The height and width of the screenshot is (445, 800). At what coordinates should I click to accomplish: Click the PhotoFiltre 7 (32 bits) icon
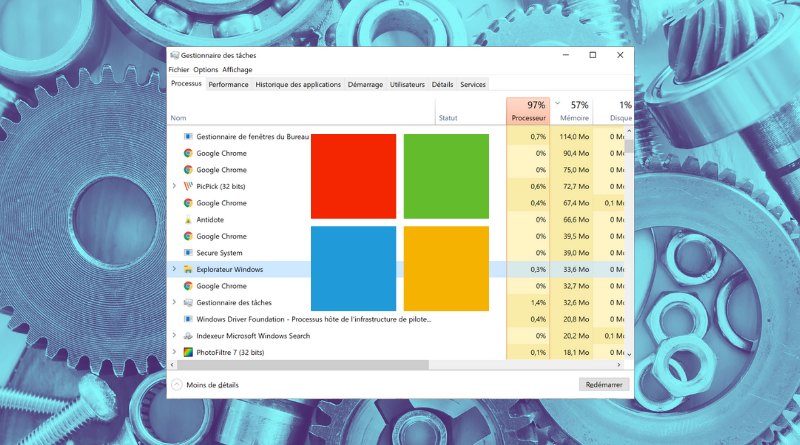188,352
